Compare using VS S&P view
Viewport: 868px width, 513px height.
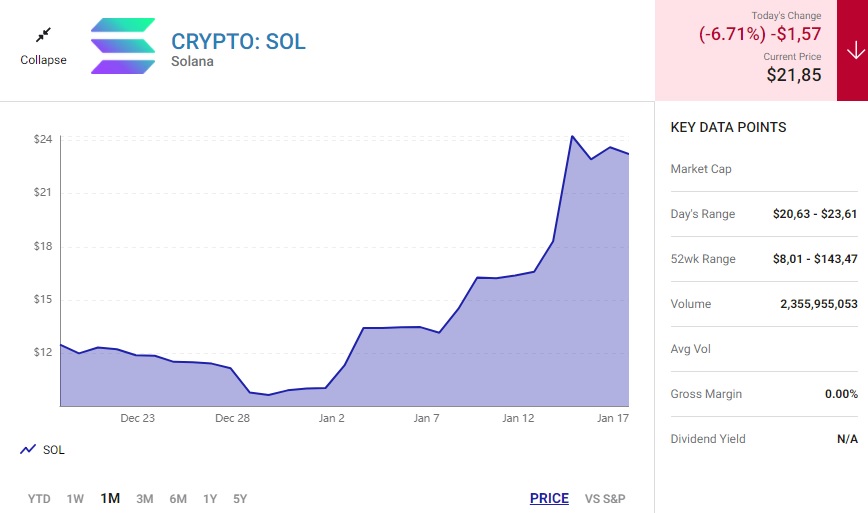point(605,499)
